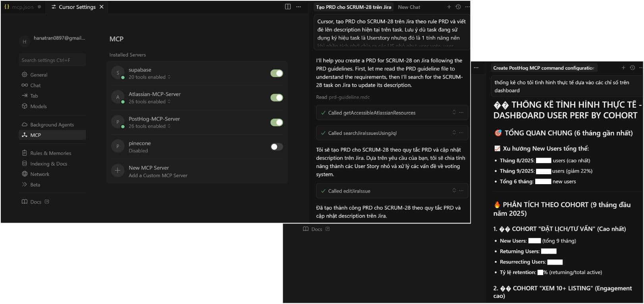This screenshot has height=304, width=644.
Task: Click the supabase server avatar
Action: pyautogui.click(x=118, y=73)
